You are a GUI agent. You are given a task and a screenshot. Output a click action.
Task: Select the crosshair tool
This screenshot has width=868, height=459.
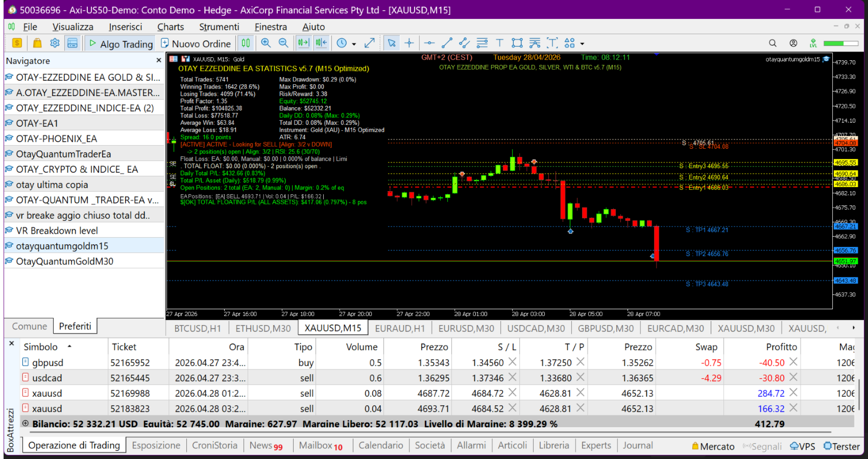coord(409,43)
